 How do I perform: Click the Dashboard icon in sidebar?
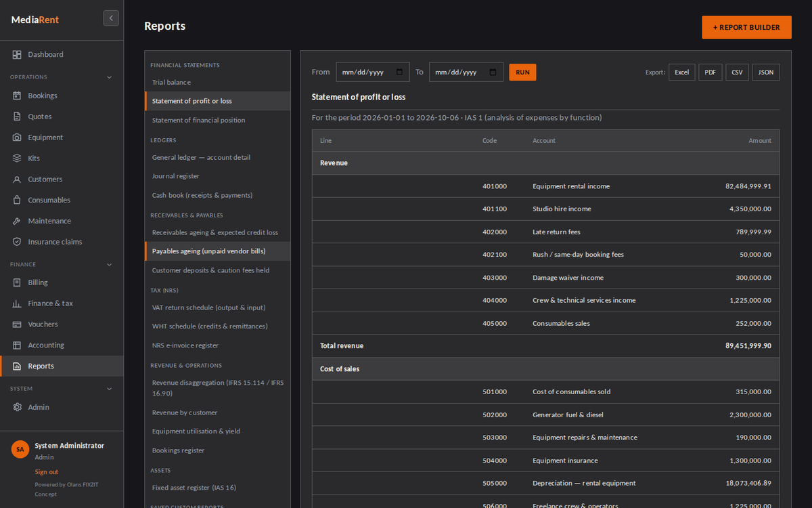pyautogui.click(x=17, y=54)
